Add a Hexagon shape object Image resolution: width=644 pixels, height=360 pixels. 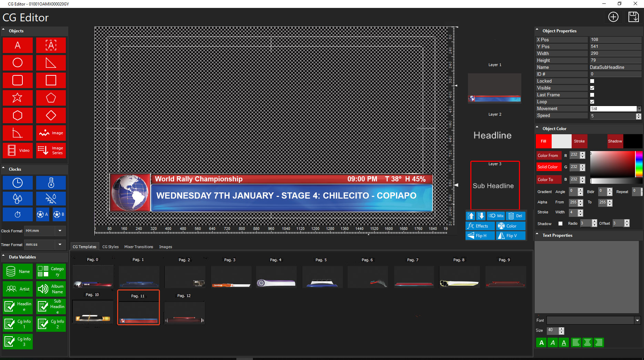pyautogui.click(x=18, y=115)
